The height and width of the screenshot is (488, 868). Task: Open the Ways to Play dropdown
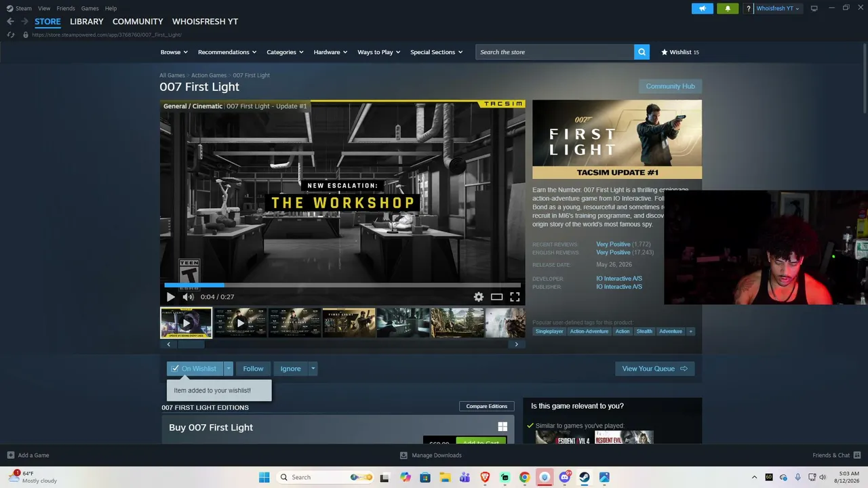click(379, 52)
